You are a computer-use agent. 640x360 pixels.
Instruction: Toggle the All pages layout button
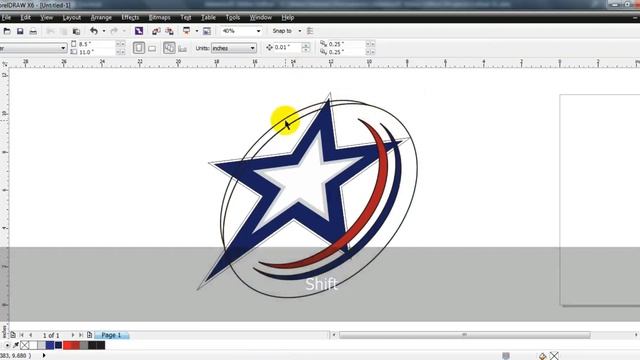[169, 48]
